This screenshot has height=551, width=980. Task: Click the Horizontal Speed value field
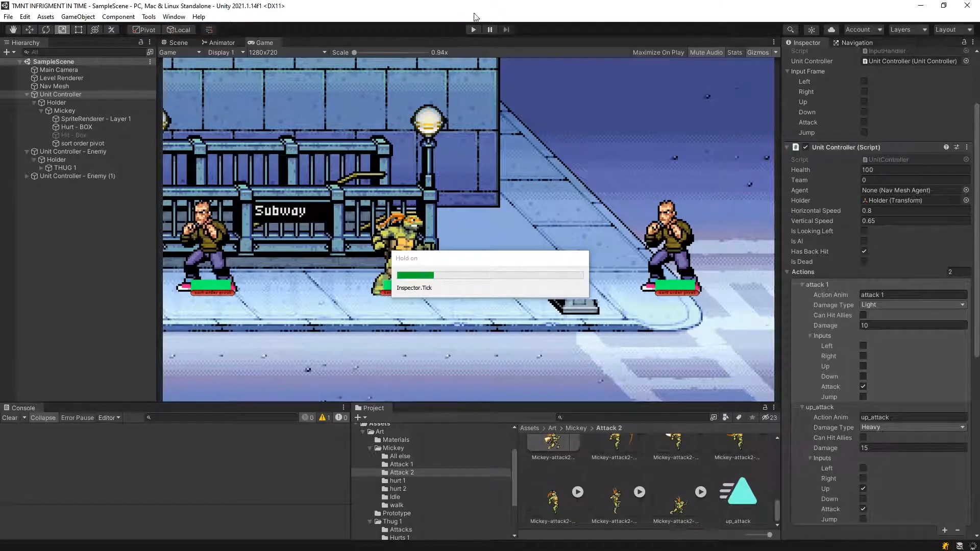[x=915, y=211]
